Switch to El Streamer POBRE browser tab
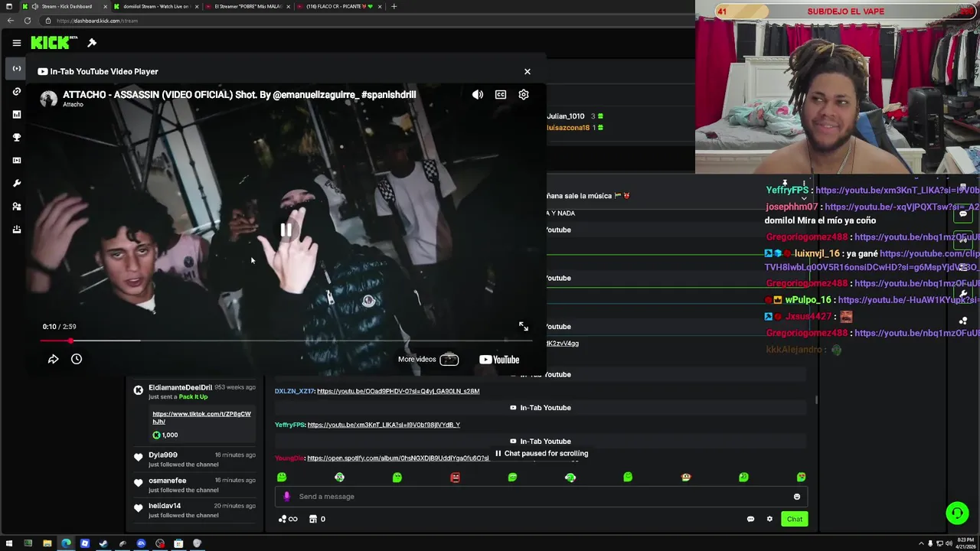The width and height of the screenshot is (980, 551). click(247, 6)
